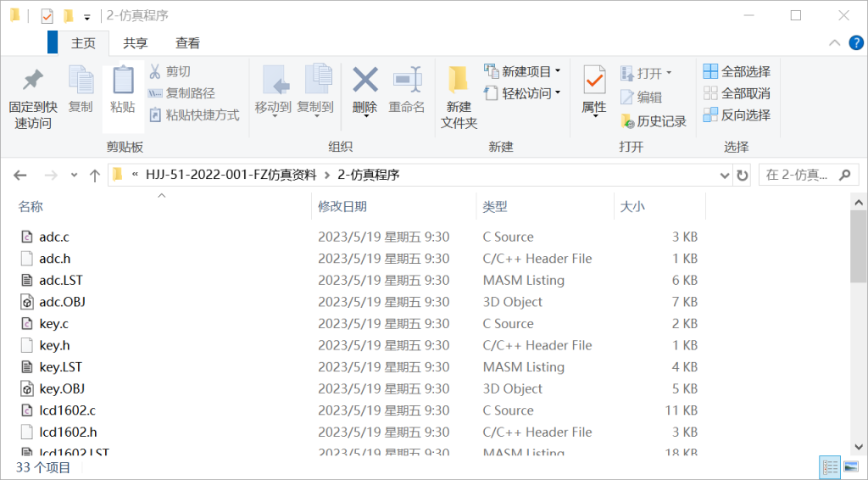Create a New folder (新建文件夹)
868x480 pixels.
[x=459, y=98]
